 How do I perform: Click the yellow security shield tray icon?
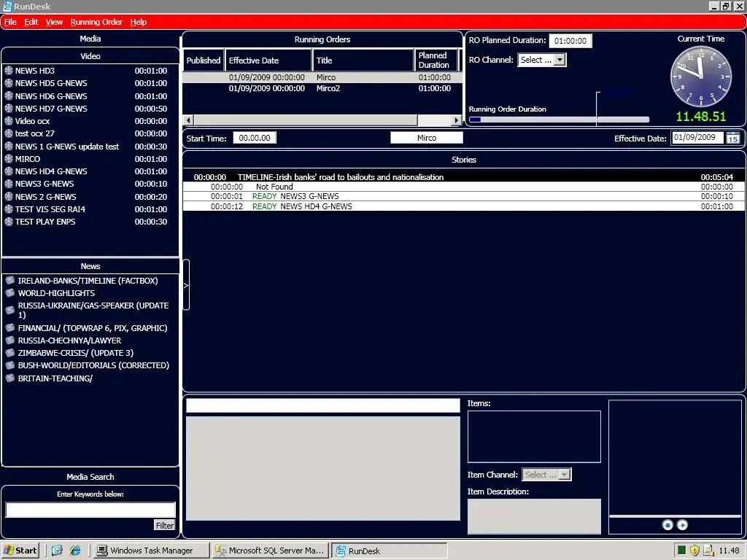[694, 551]
